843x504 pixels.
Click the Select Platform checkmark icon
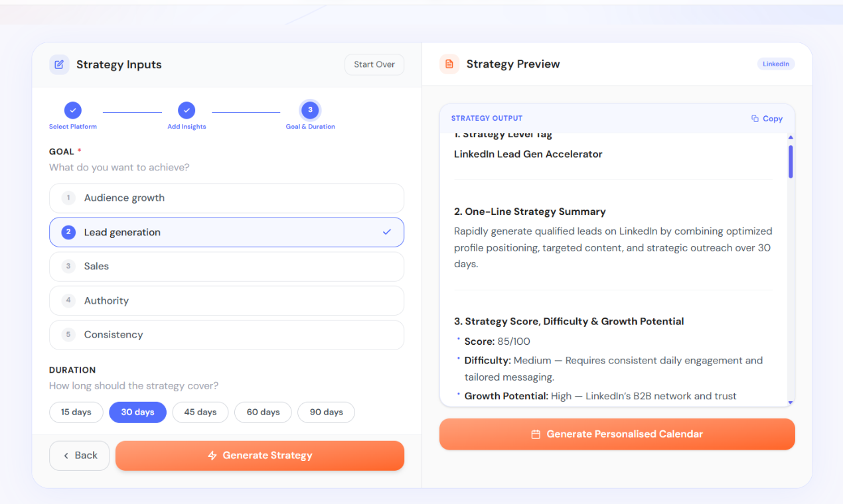(72, 110)
